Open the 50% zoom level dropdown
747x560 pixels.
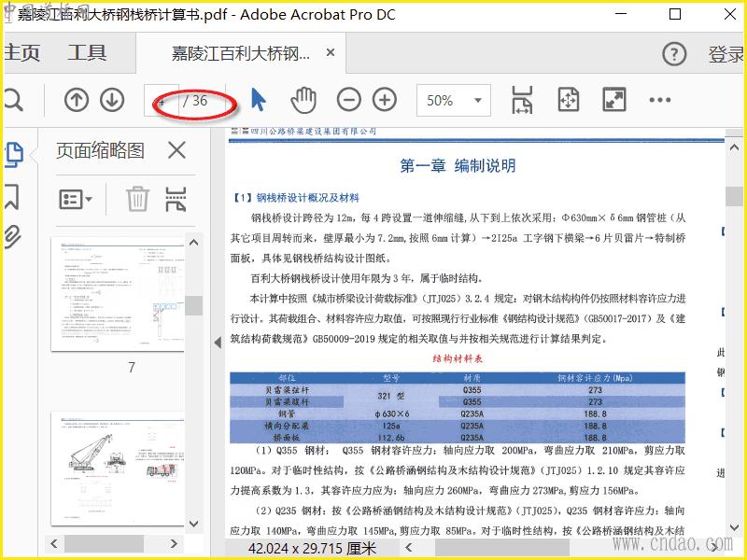click(454, 101)
